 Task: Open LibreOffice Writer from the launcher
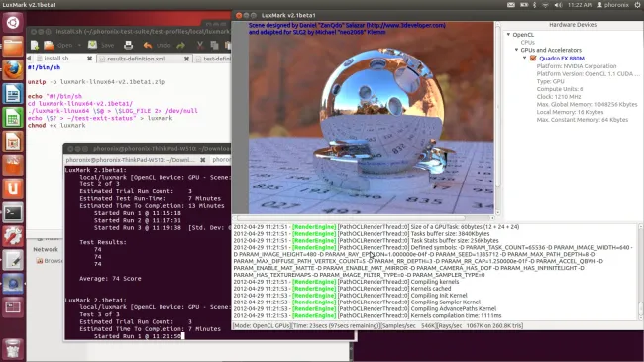13,94
